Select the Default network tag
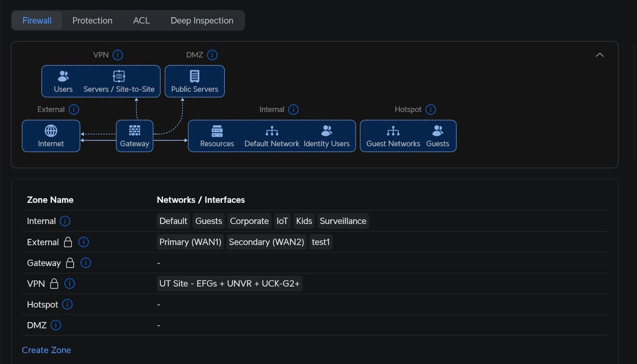 (173, 221)
